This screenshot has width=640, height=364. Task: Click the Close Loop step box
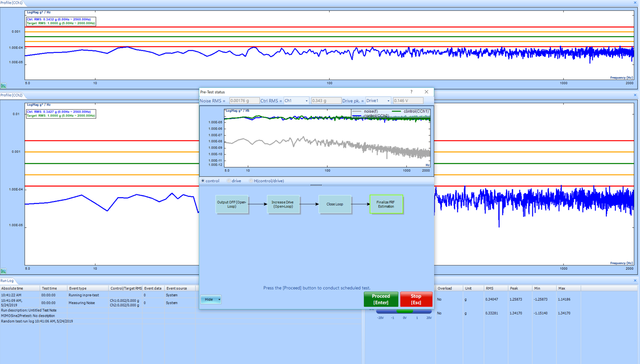(335, 204)
